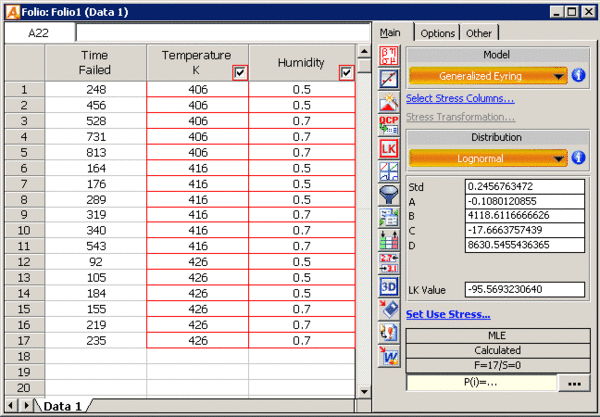Click the book with red arrow icon
The width and height of the screenshot is (600, 417).
pyautogui.click(x=389, y=309)
